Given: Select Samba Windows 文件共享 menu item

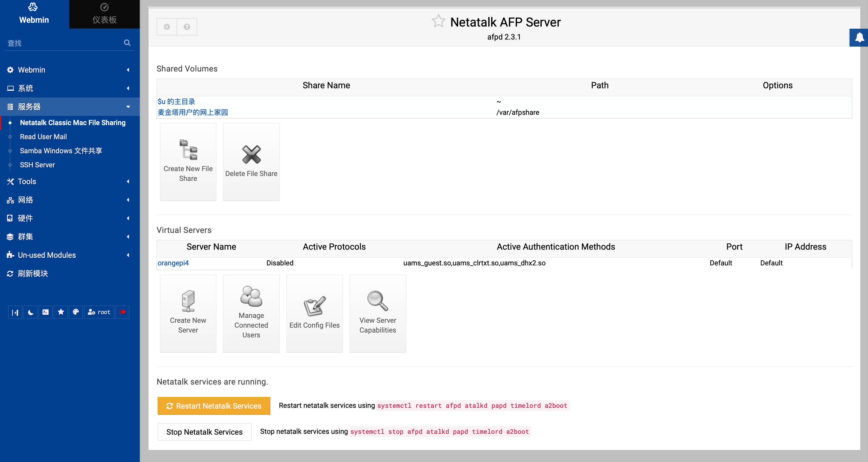Looking at the screenshot, I should pos(61,151).
